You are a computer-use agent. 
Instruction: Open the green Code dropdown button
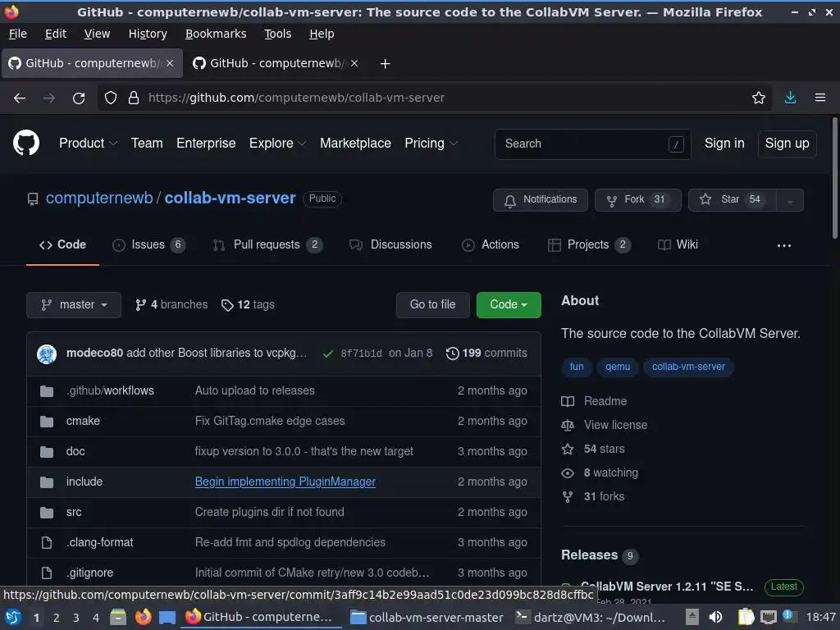point(509,305)
